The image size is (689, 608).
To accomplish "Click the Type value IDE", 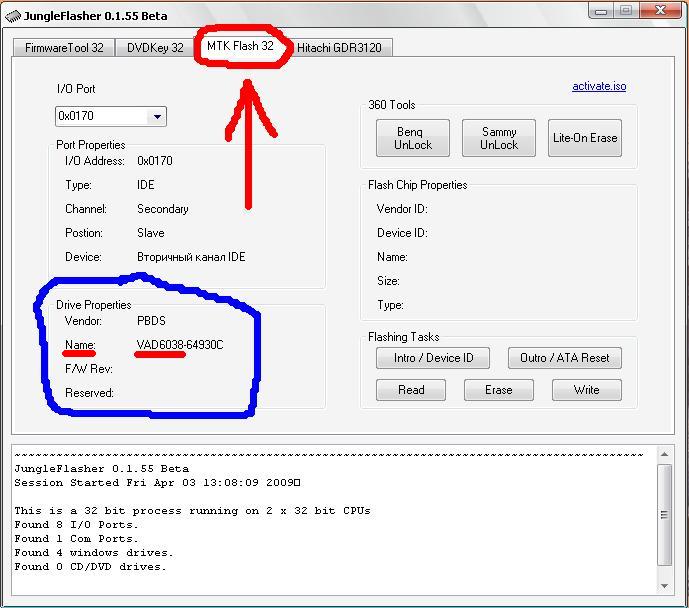I will click(x=145, y=185).
